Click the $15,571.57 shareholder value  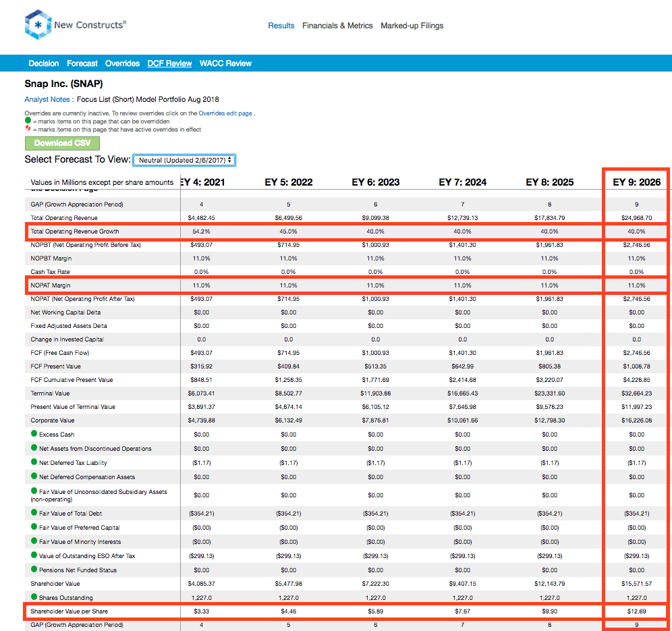(636, 584)
